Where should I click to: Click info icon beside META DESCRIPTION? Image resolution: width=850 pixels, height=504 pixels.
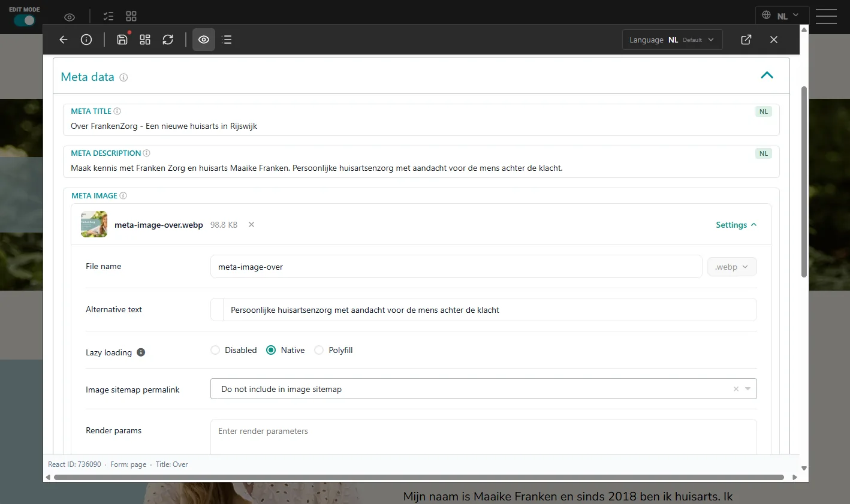pyautogui.click(x=147, y=153)
